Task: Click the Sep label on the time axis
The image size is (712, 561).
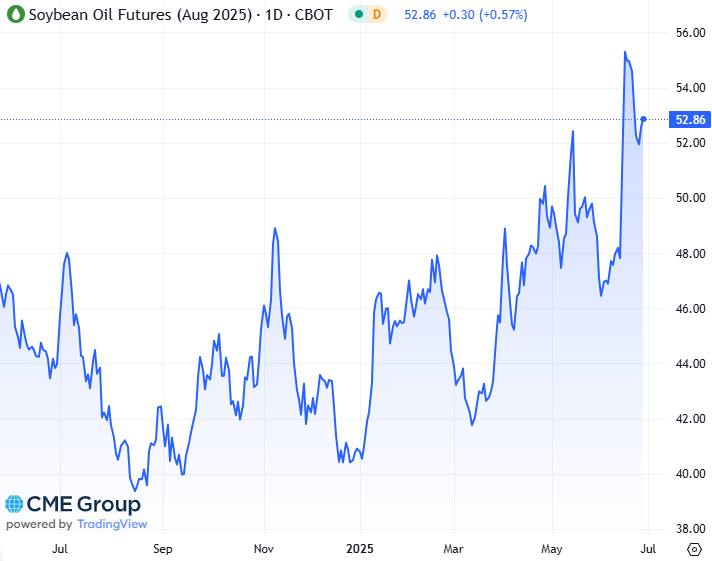Action: (x=163, y=549)
